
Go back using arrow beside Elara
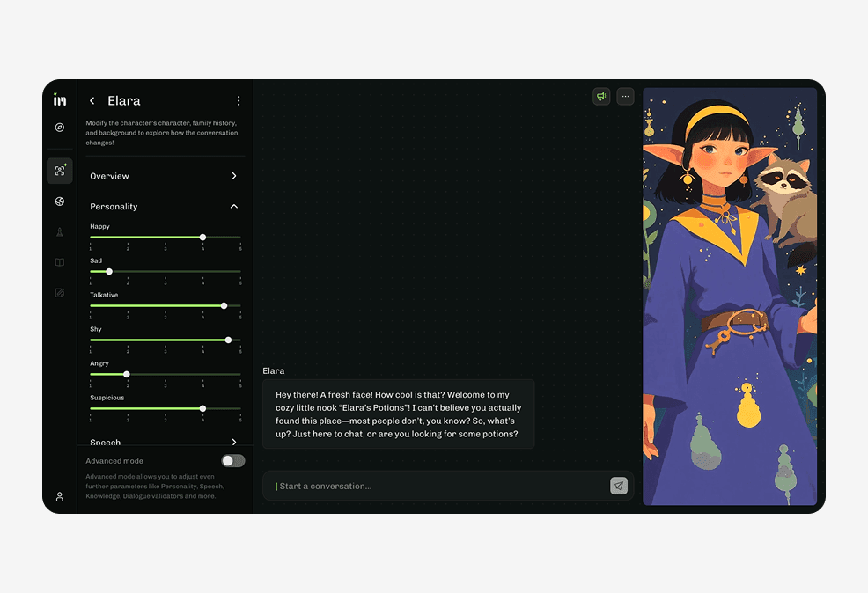pos(92,101)
